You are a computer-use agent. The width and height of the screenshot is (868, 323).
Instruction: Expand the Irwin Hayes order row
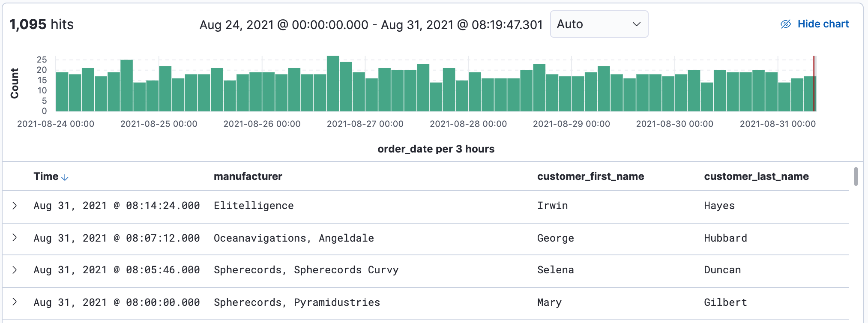[15, 206]
